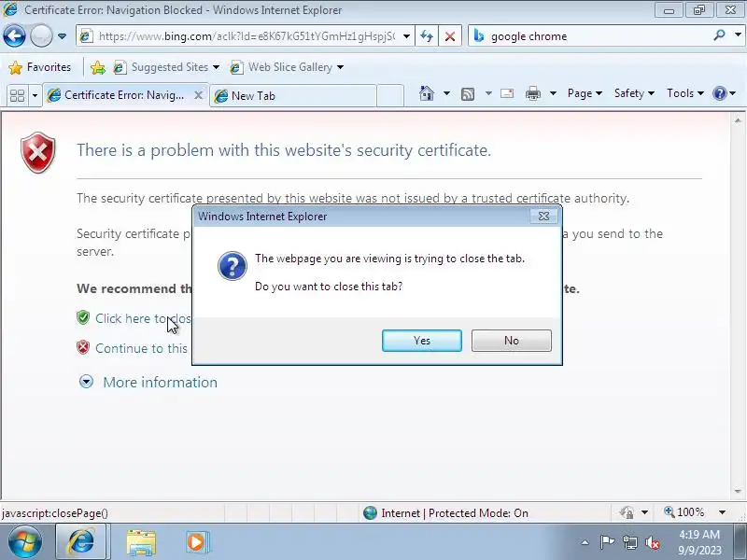Click 'Continue to this' website link
Image resolution: width=747 pixels, height=560 pixels.
[x=142, y=348]
